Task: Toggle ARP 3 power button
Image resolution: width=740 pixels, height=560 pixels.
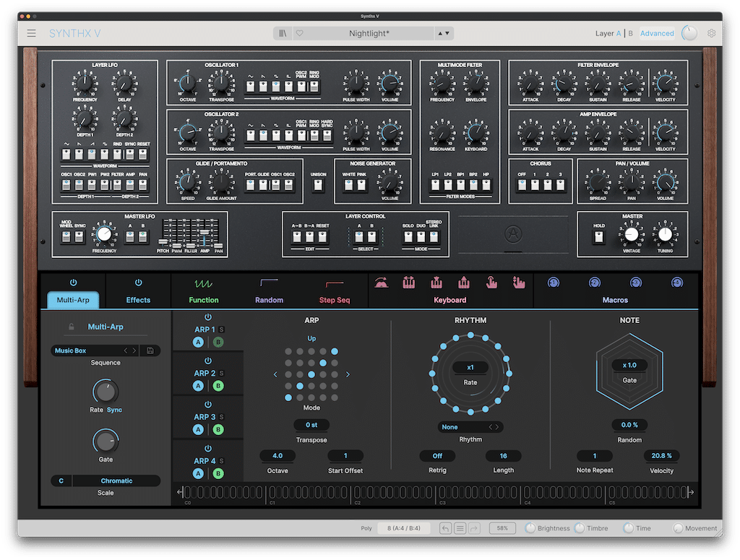Action: pyautogui.click(x=207, y=405)
